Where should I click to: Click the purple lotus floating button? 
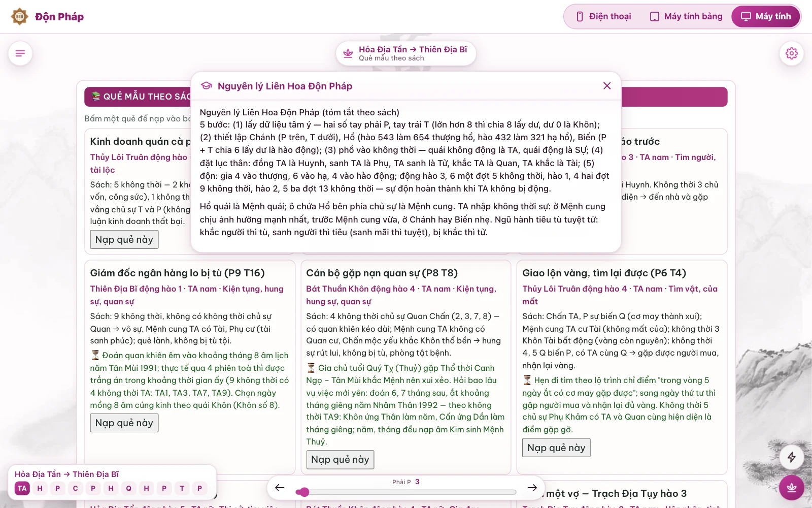pyautogui.click(x=792, y=488)
